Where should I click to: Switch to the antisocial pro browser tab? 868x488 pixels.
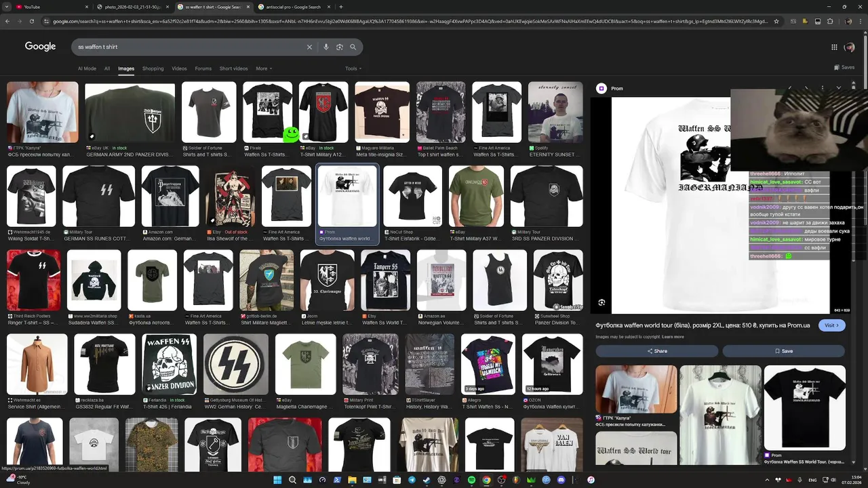click(294, 7)
